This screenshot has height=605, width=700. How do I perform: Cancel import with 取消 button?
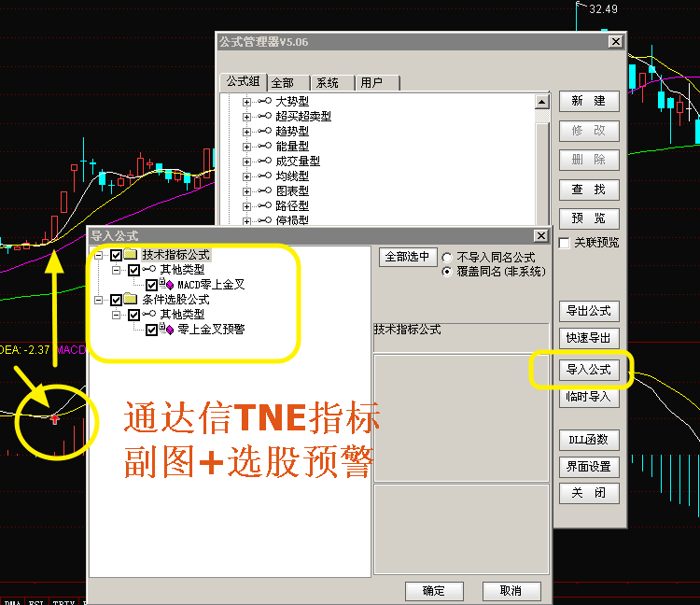[511, 591]
